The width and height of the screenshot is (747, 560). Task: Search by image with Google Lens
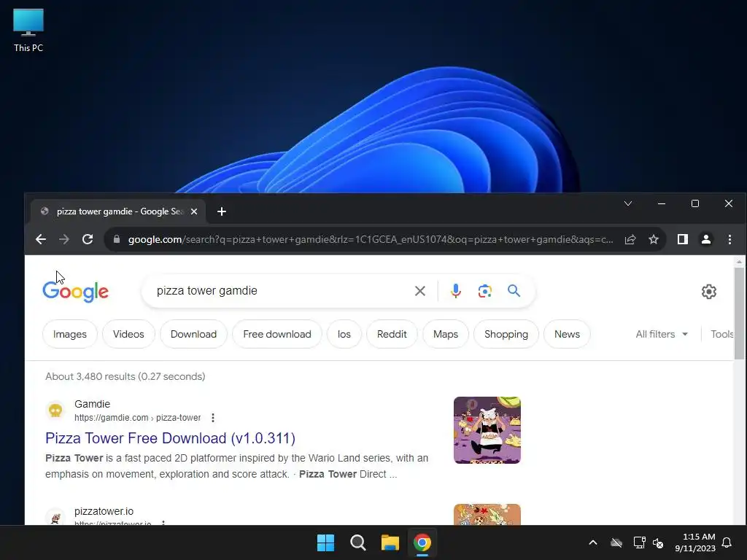(484, 291)
